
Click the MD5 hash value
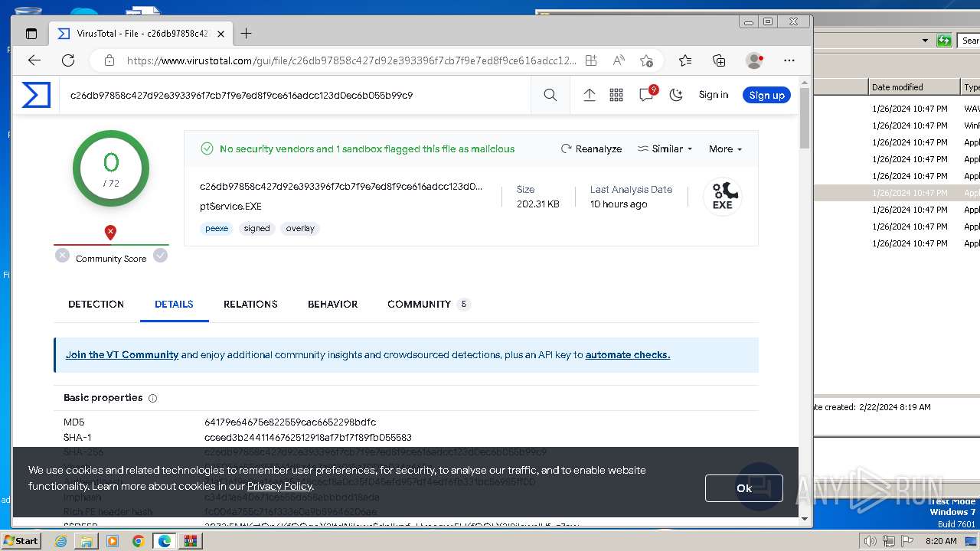(290, 422)
